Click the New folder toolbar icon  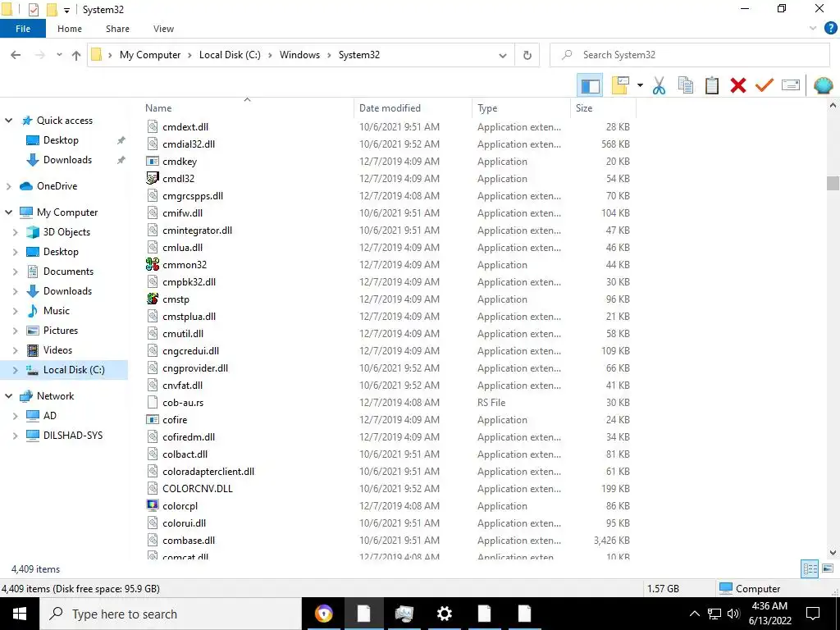click(x=620, y=85)
